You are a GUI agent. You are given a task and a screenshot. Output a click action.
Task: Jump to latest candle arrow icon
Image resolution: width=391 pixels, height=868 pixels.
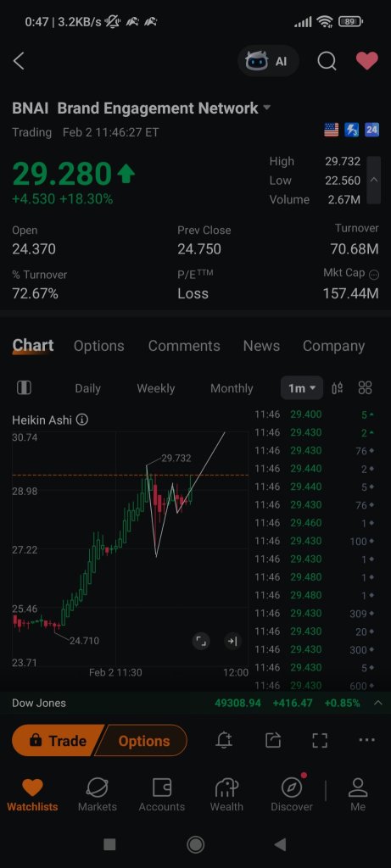click(232, 641)
